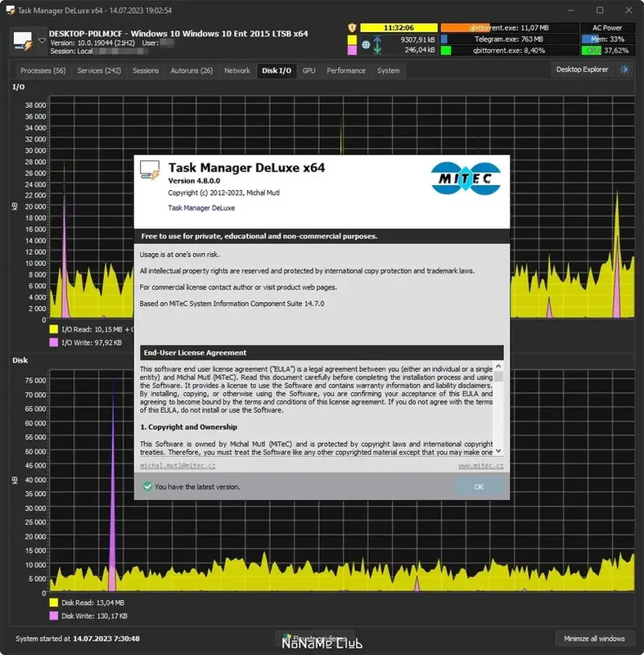Click the michal.mutl@mitec.cz email link
This screenshot has height=655, width=644.
point(178,465)
